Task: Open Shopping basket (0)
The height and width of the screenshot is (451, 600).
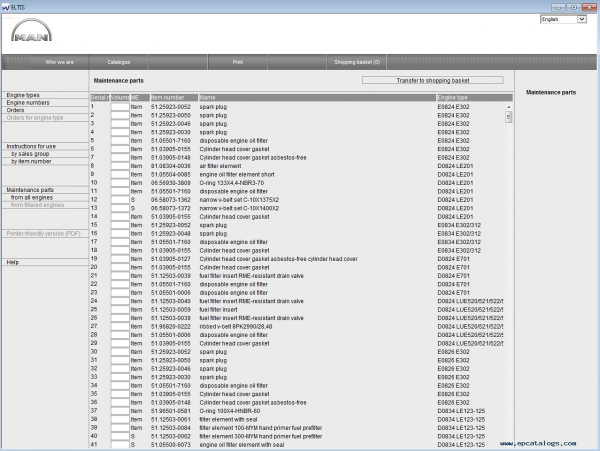Action: pyautogui.click(x=357, y=62)
